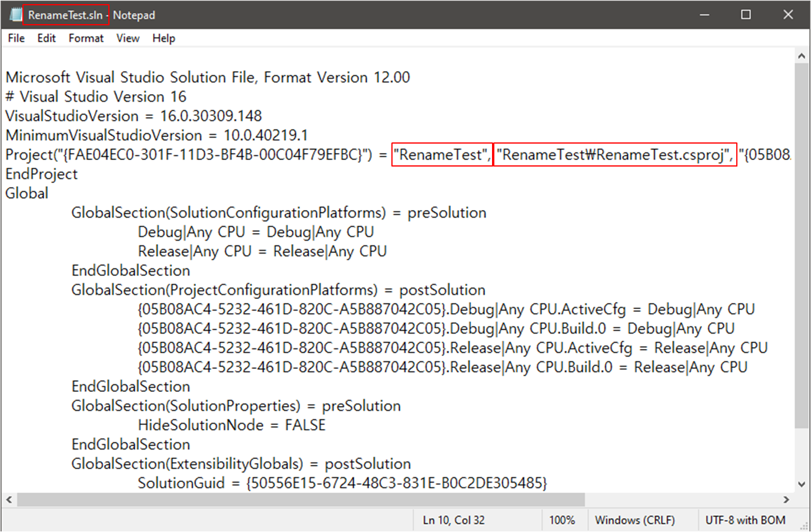The height and width of the screenshot is (532, 811).
Task: Click the horizontal scrollbar thumb
Action: (x=301, y=500)
